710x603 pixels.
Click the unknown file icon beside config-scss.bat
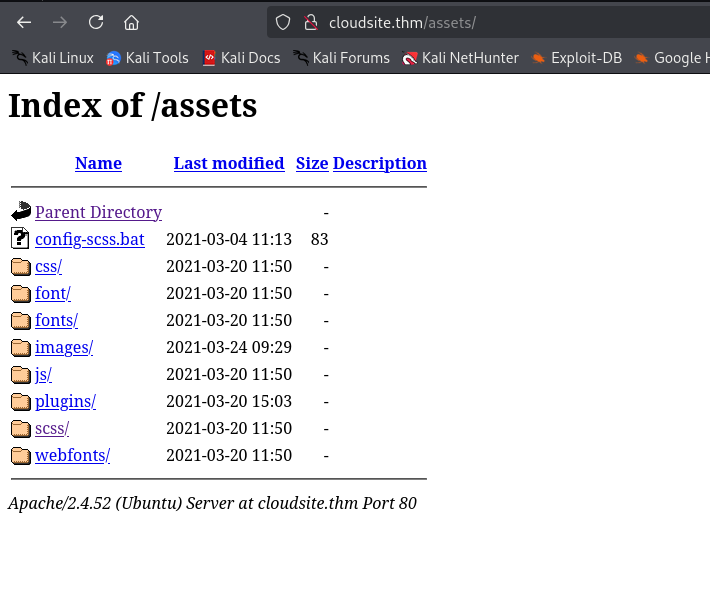pos(21,239)
